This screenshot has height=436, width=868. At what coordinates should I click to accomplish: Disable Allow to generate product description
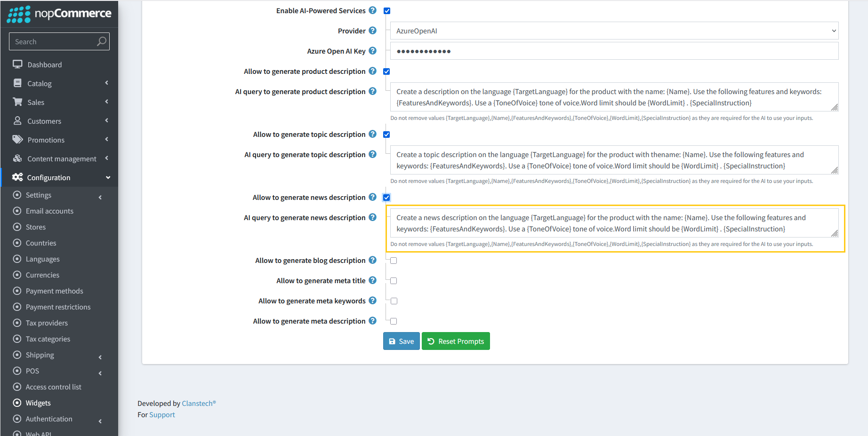pos(386,71)
